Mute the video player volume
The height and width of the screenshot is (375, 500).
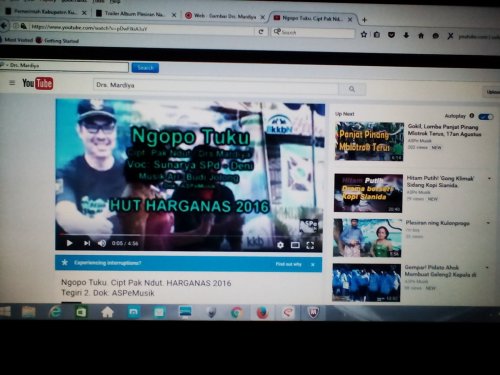click(102, 244)
